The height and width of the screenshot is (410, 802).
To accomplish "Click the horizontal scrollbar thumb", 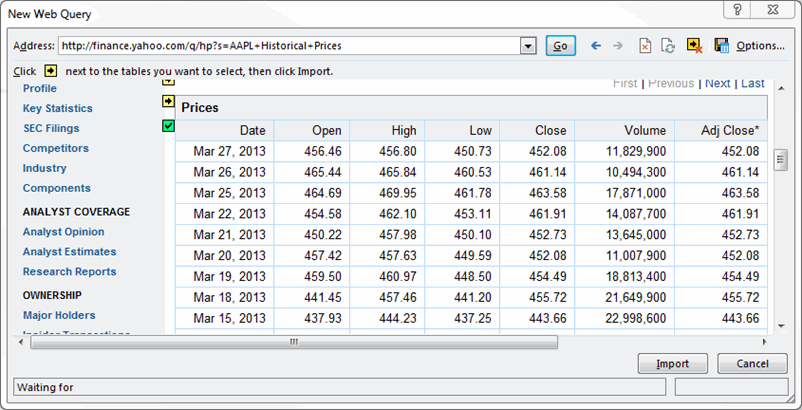I will click(294, 342).
